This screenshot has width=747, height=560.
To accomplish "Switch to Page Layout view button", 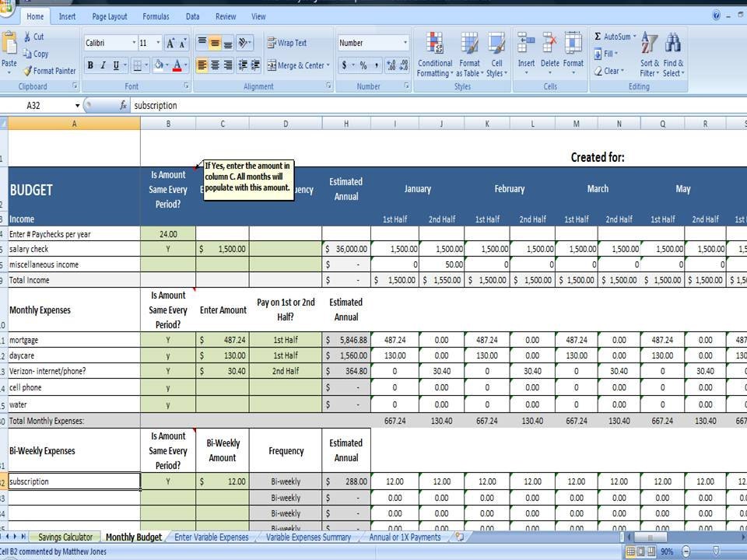I will click(640, 551).
